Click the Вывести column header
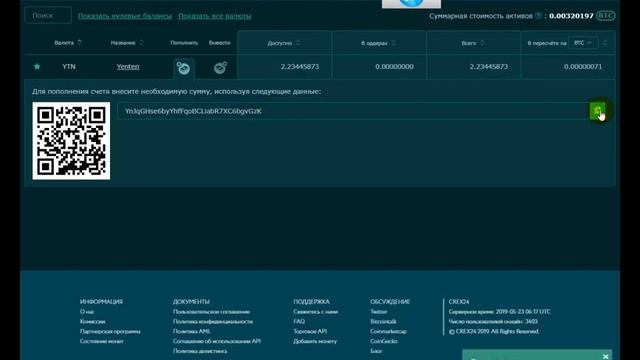640x360 pixels. tap(220, 43)
